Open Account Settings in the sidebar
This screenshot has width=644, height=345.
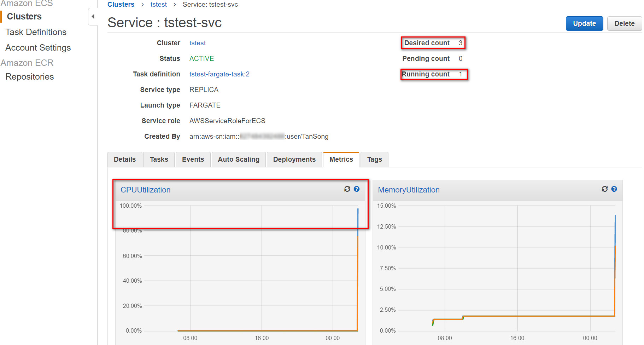pos(38,47)
